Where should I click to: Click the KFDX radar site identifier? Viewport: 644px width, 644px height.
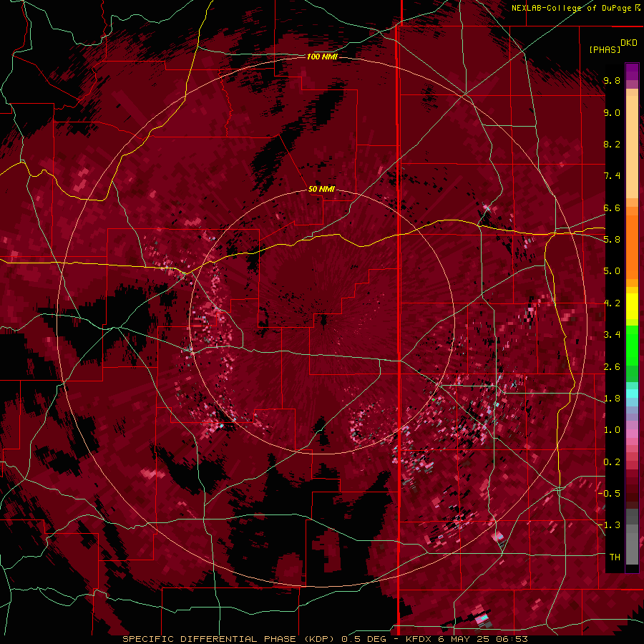coord(419,639)
